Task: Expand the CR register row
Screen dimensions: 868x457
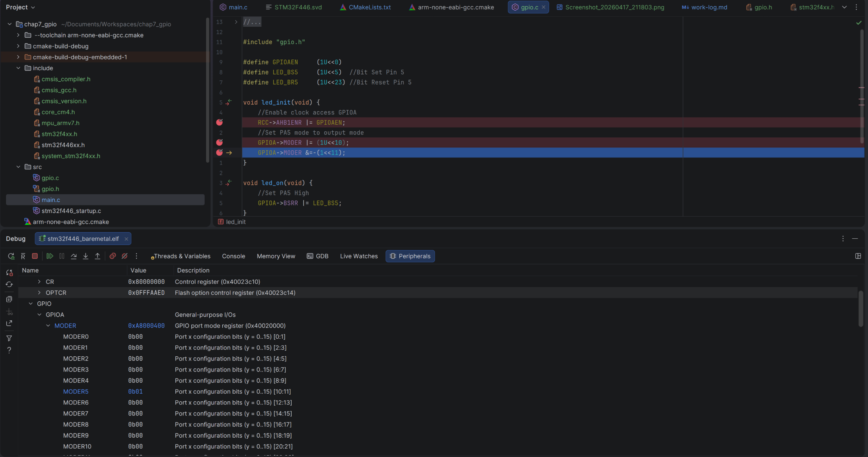Action: (x=39, y=281)
